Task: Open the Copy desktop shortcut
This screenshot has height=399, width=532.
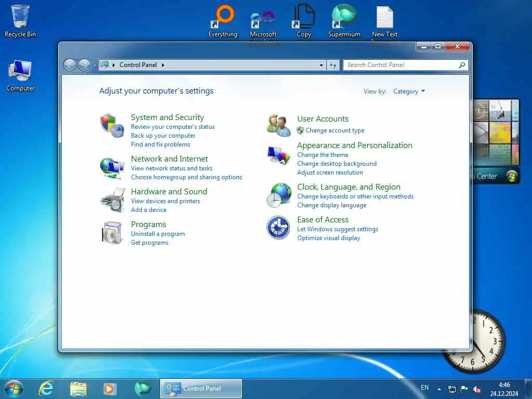Action: click(x=303, y=21)
